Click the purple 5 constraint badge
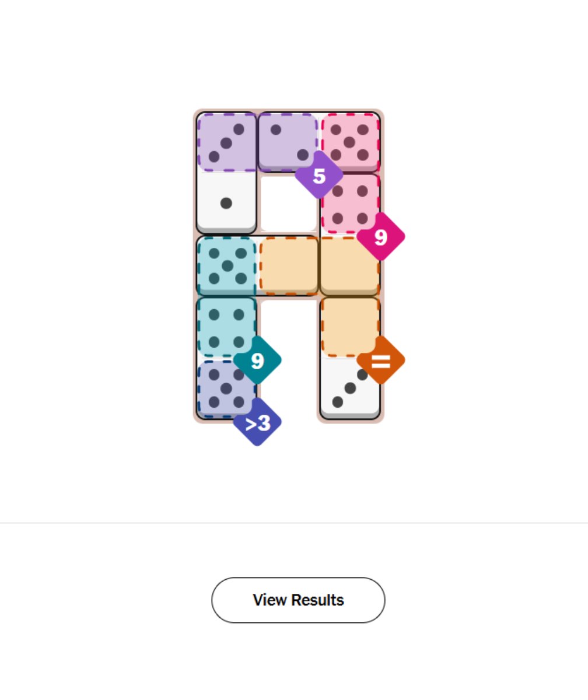 pos(319,175)
